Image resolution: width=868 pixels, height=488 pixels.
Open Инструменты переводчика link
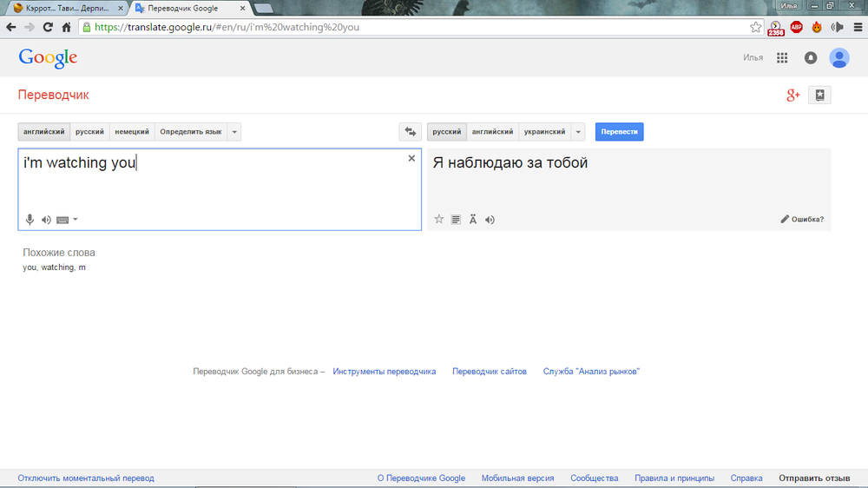pos(385,372)
